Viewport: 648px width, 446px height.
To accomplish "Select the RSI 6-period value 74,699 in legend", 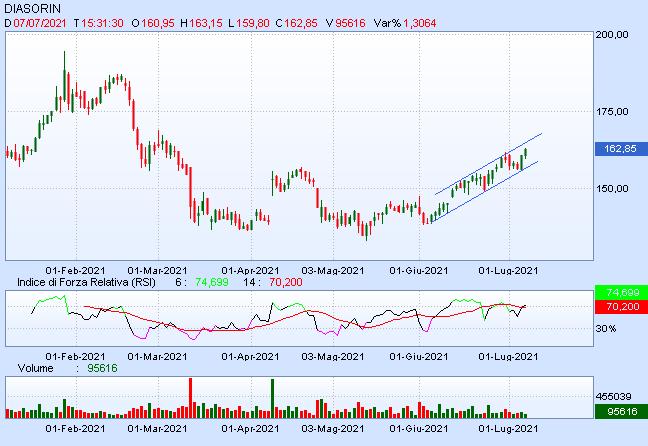I will [x=212, y=282].
